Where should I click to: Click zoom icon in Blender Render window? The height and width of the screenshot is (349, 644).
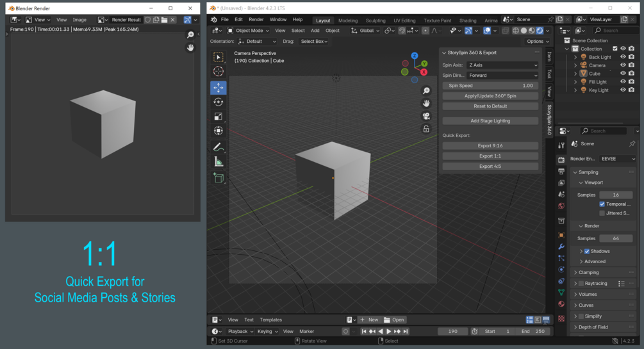click(x=190, y=35)
